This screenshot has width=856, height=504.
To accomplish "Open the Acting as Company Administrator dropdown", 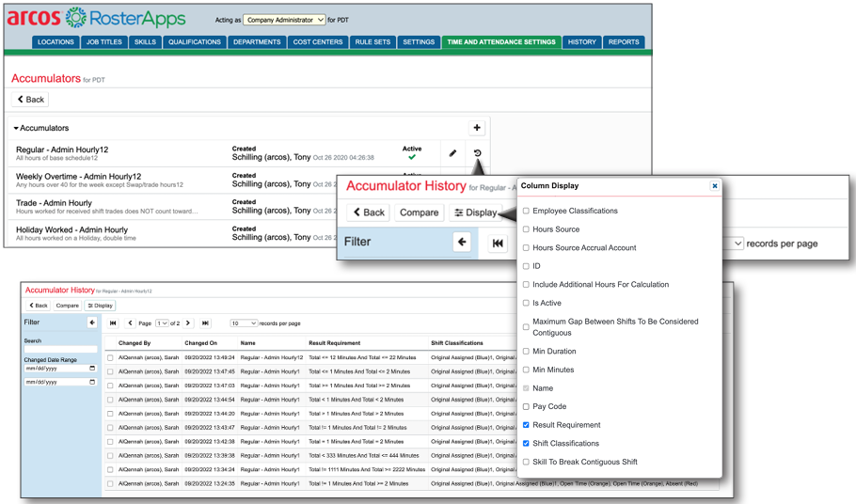I will 284,20.
